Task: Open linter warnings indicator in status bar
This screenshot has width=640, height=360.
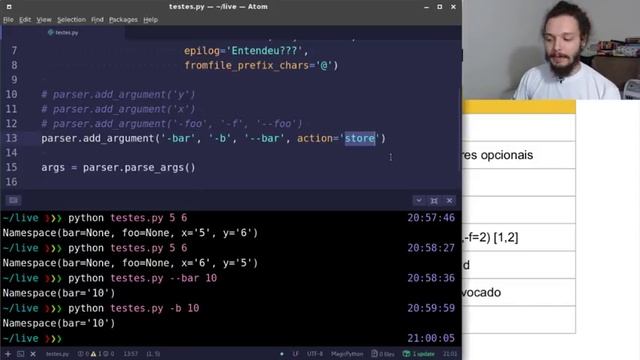Action: coord(96,354)
